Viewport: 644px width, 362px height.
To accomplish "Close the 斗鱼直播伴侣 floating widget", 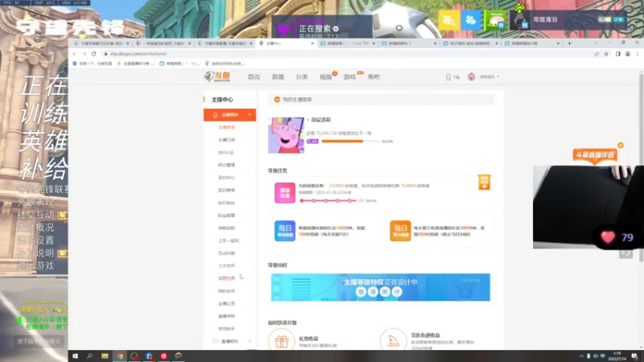I will click(621, 146).
